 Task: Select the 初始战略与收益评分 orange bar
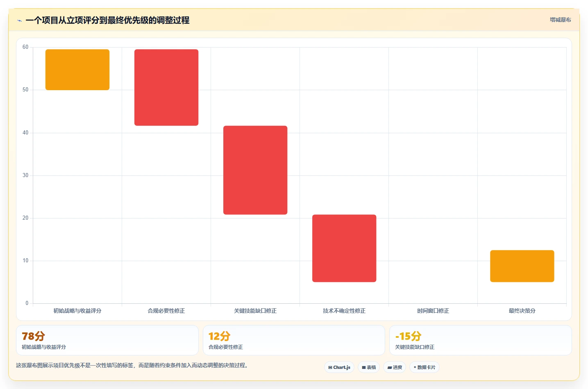click(x=77, y=70)
